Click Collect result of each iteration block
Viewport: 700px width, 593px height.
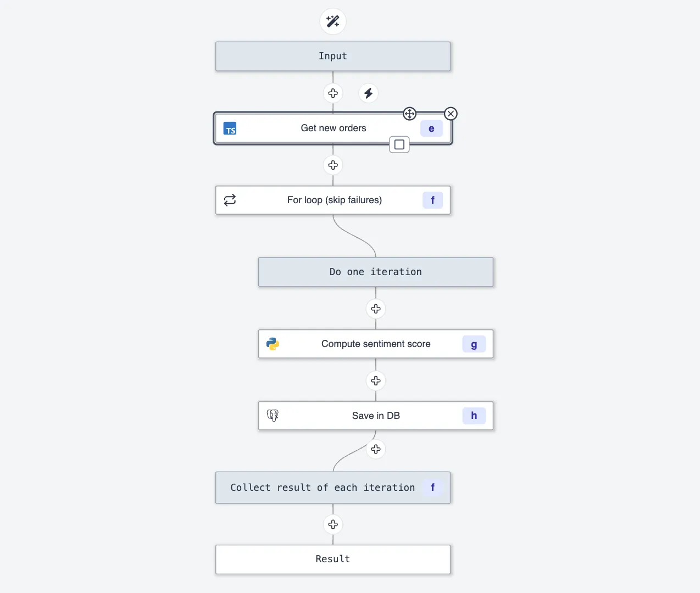pyautogui.click(x=322, y=488)
